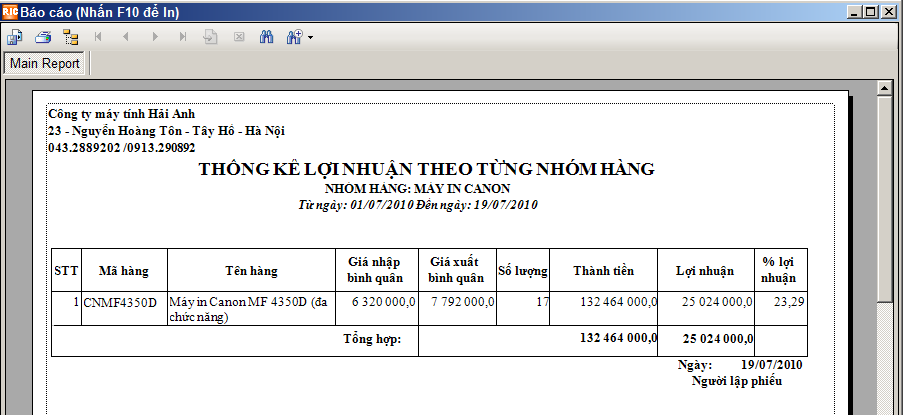The image size is (903, 415).
Task: Go to next page arrow icon
Action: (x=154, y=37)
